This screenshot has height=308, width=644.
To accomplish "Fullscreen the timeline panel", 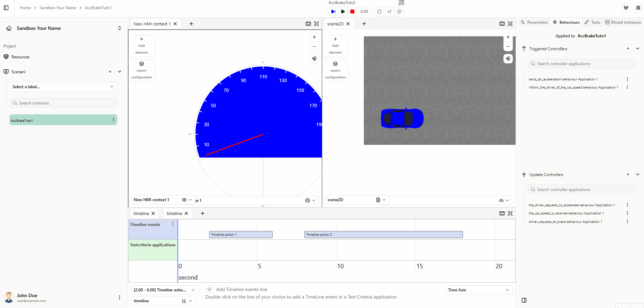I will coord(510,213).
